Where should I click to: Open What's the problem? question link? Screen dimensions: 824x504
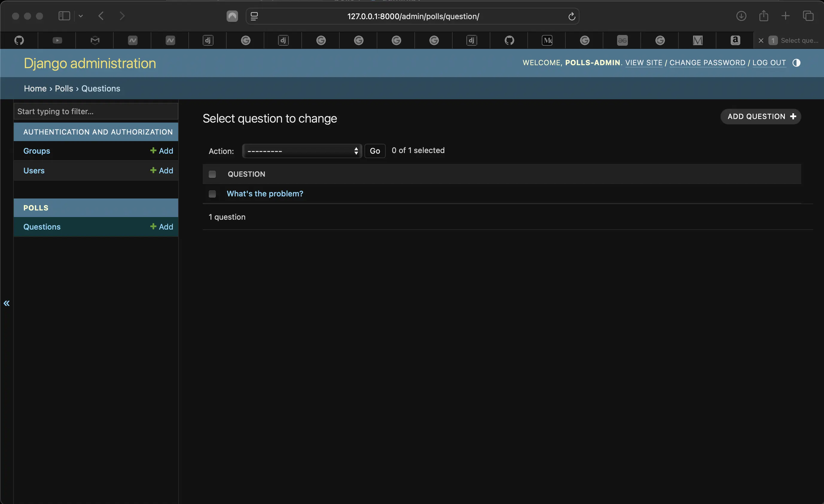click(265, 194)
